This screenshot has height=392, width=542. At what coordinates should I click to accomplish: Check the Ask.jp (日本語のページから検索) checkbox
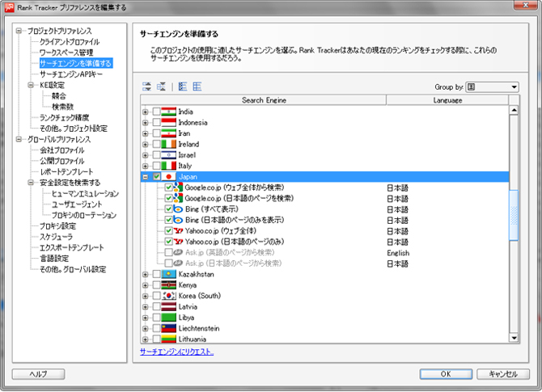click(169, 263)
